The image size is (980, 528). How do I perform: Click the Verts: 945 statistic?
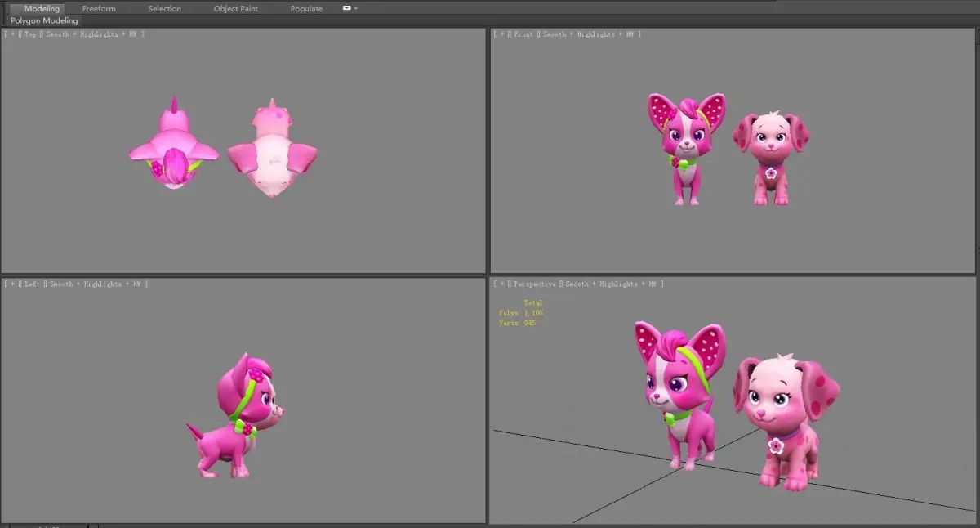[x=517, y=323]
